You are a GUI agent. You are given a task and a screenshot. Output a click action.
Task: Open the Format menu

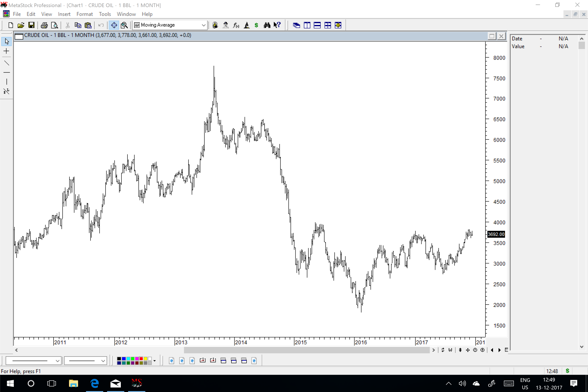pyautogui.click(x=85, y=14)
